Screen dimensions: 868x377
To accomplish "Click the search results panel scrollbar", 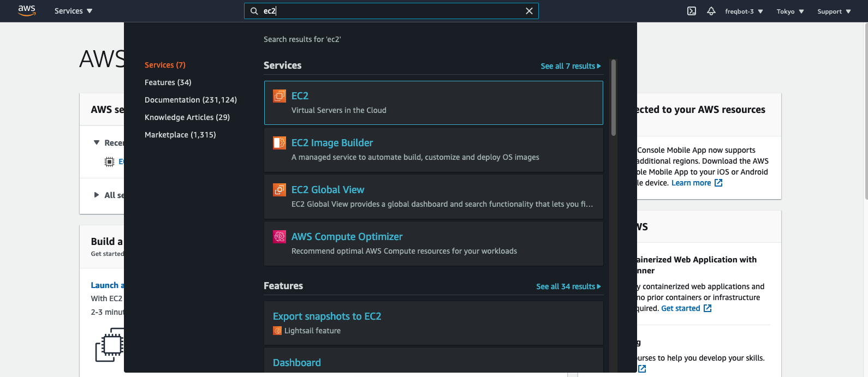I will click(614, 98).
